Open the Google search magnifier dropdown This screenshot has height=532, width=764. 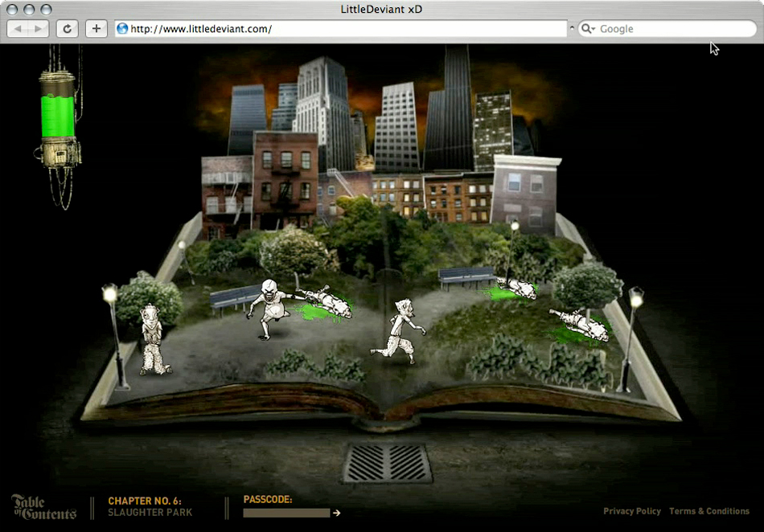pos(588,29)
